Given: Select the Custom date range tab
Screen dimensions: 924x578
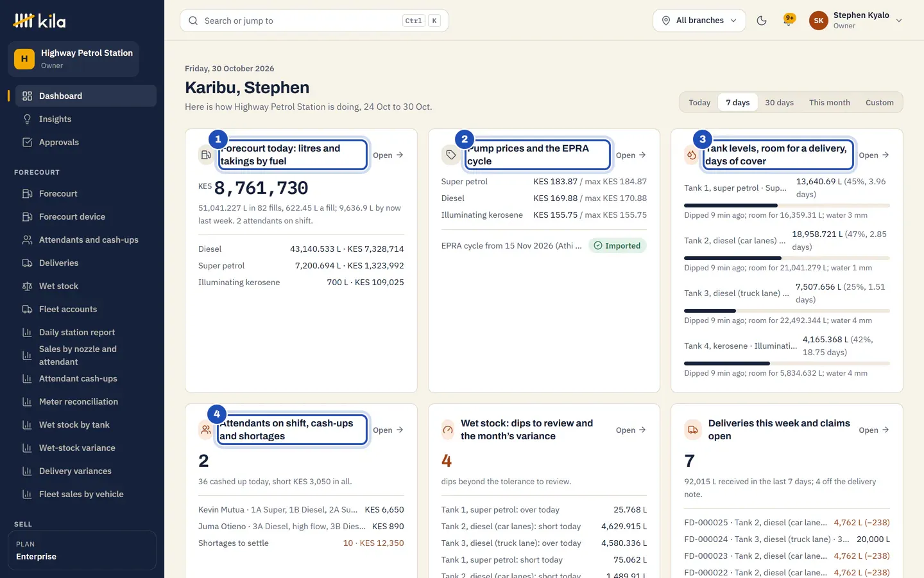Looking at the screenshot, I should tap(879, 103).
